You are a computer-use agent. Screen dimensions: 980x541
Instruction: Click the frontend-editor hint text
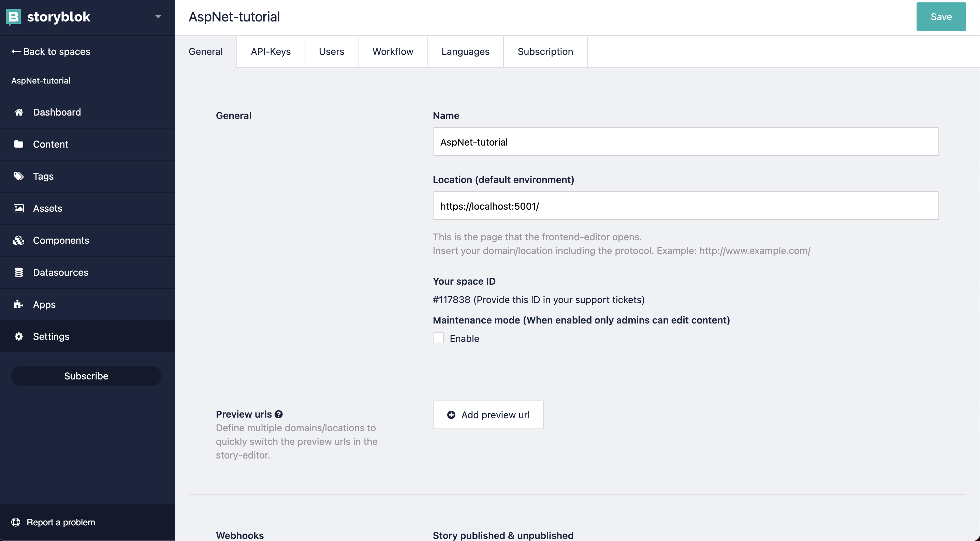(x=537, y=237)
